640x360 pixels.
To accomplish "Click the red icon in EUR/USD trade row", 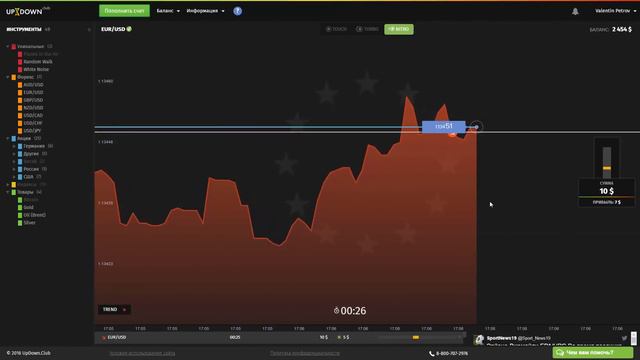I will click(104, 338).
